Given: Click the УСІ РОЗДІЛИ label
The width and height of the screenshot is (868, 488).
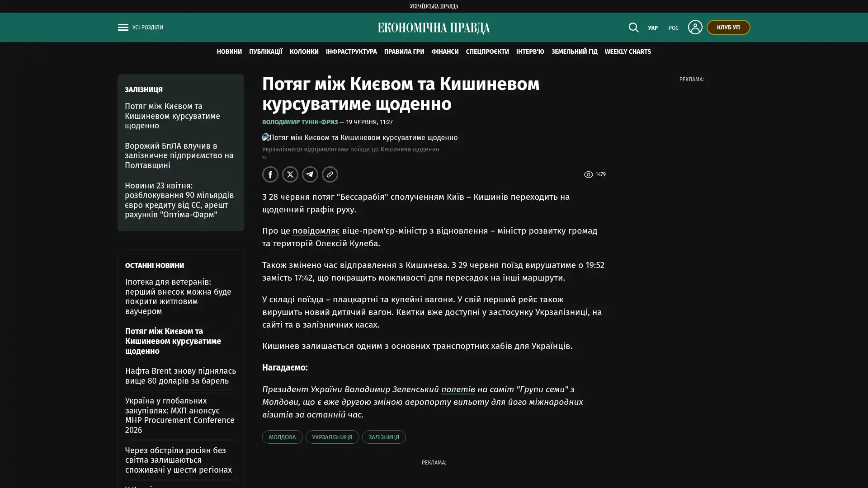Looking at the screenshot, I should (148, 28).
